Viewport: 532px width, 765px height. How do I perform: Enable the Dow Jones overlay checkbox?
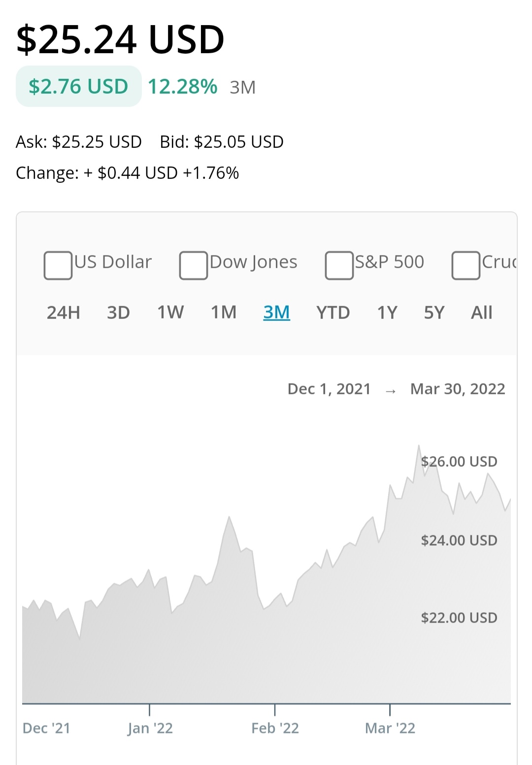(x=193, y=265)
